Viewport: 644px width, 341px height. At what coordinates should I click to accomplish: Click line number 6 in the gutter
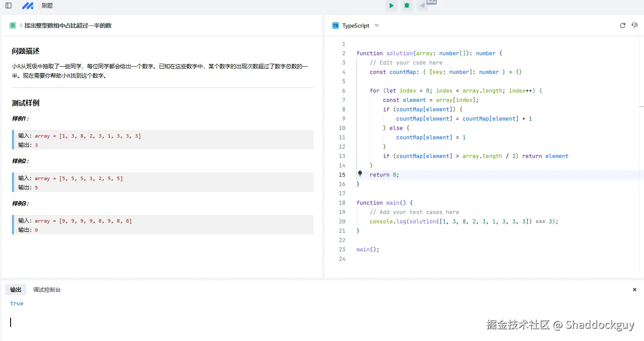point(344,90)
